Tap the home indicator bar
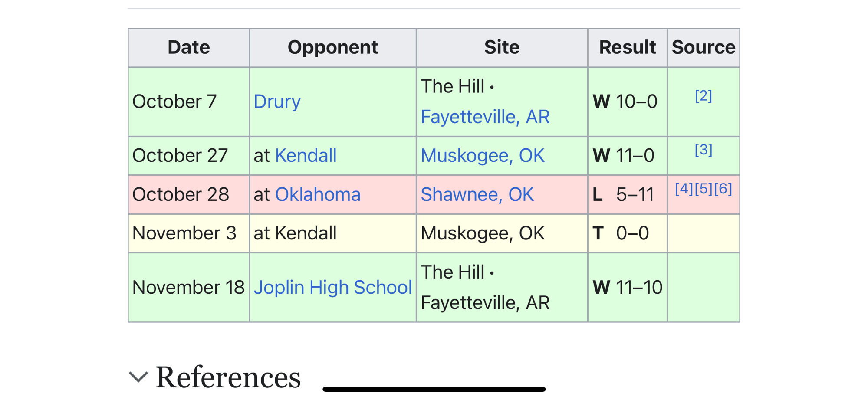Screen dimensions: 868x400 [x=434, y=389]
